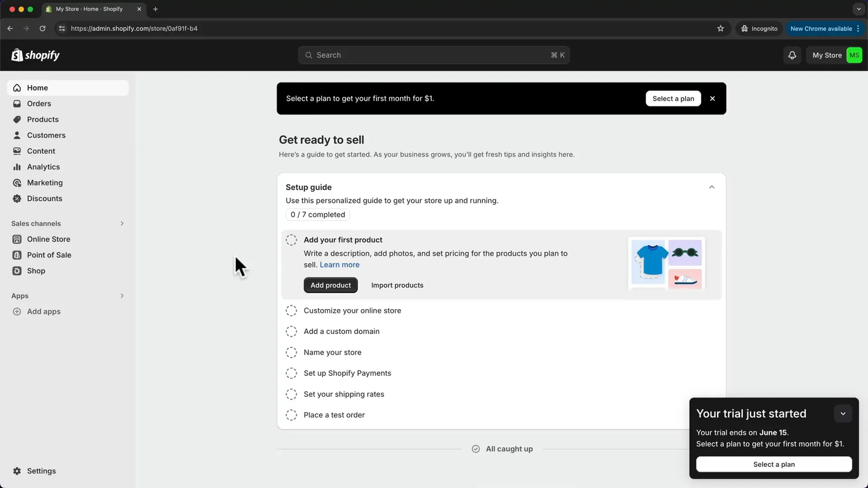Click the Add product button
Image resolution: width=868 pixels, height=488 pixels.
330,285
